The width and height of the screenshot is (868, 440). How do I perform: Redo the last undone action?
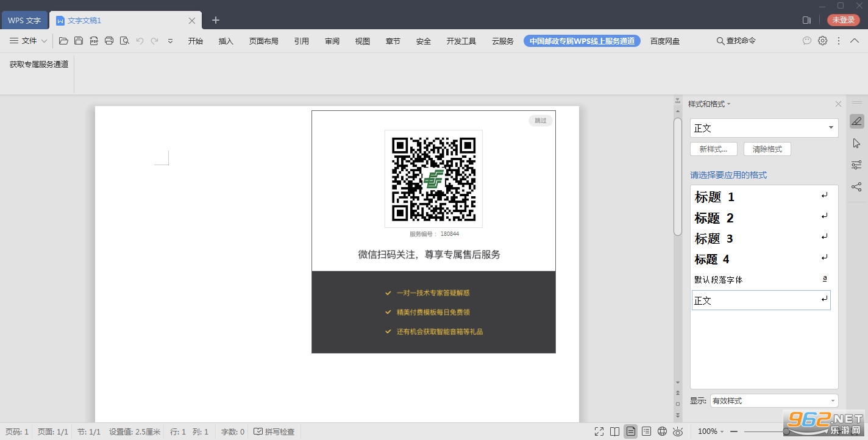click(155, 41)
